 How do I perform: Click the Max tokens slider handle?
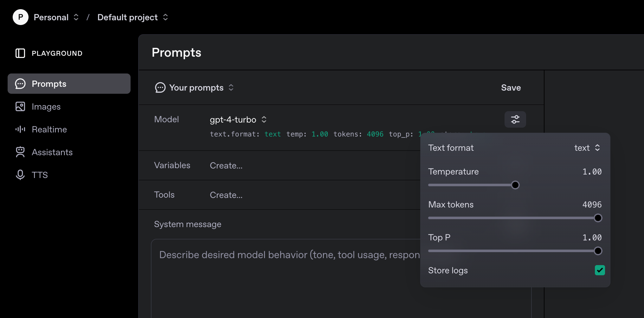click(x=598, y=218)
